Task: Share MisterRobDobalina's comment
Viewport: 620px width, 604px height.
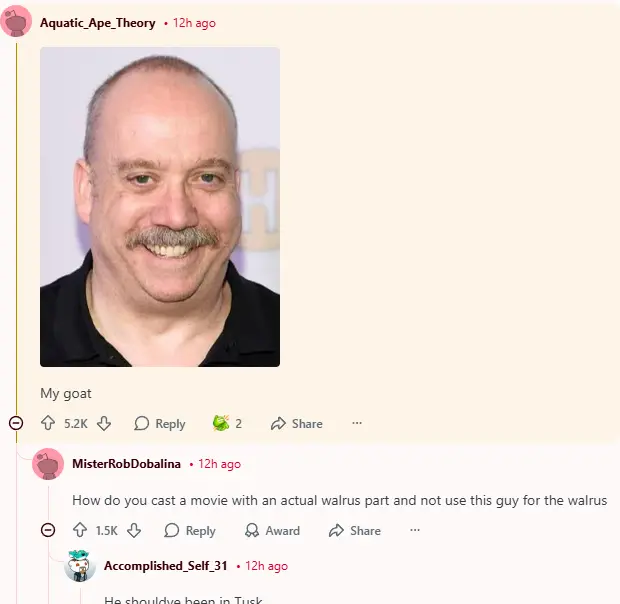Action: pyautogui.click(x=355, y=530)
